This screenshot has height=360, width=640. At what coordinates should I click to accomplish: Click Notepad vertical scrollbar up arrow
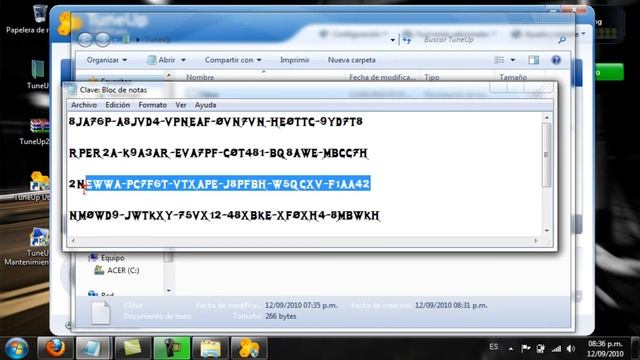click(x=547, y=118)
